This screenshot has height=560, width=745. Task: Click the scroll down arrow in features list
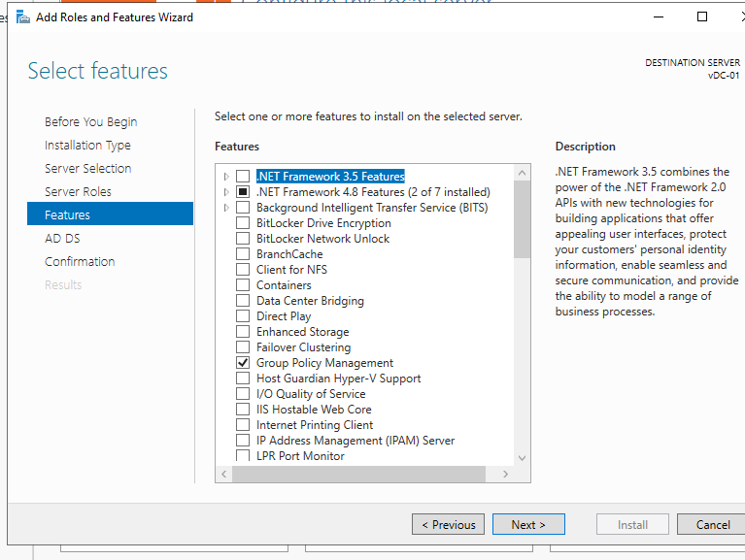[x=522, y=458]
